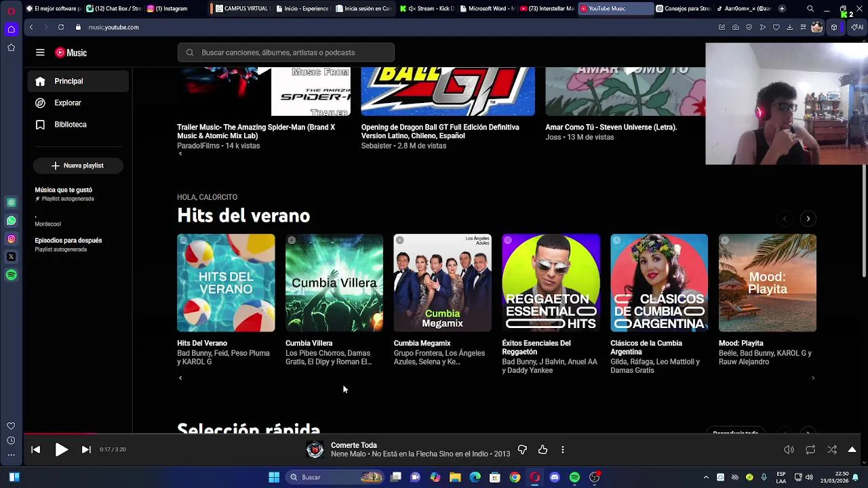Open WhatsApp in Opera sidebar
Screen dimensions: 868x488
click(x=11, y=221)
